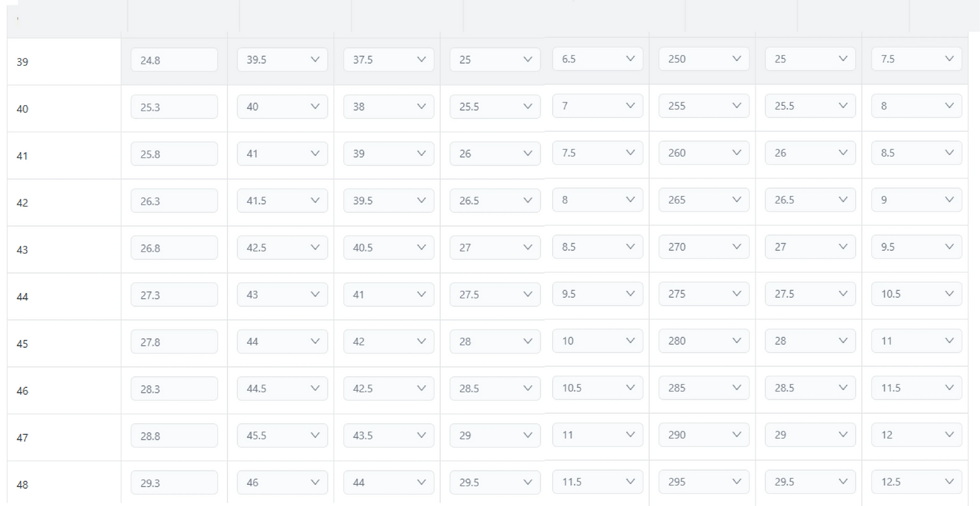Open the 38 dropdown in row 40

(x=389, y=106)
